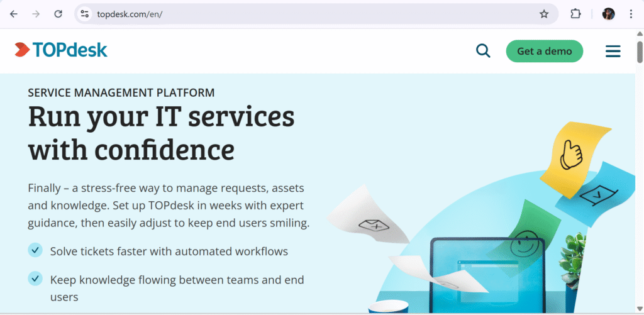Click the TOPdesk logo
The width and height of the screenshot is (644, 315).
click(x=61, y=50)
